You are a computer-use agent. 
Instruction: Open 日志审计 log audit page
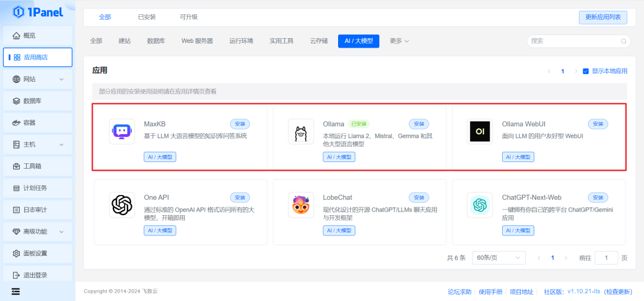[x=38, y=210]
